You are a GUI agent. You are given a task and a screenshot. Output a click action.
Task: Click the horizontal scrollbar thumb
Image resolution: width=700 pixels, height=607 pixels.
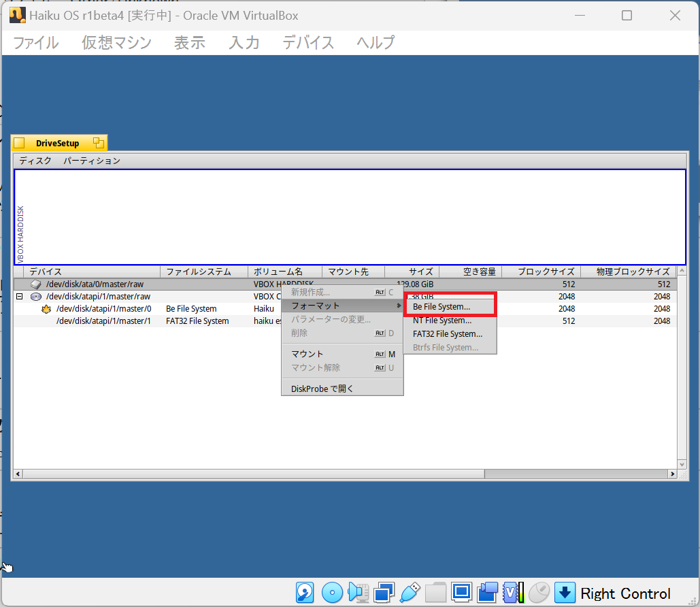[254, 474]
